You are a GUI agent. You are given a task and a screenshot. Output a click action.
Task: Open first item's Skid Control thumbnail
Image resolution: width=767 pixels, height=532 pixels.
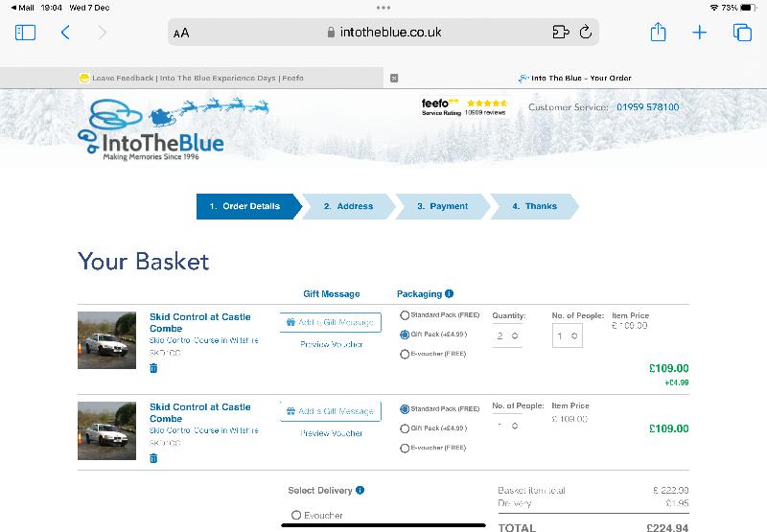point(106,340)
